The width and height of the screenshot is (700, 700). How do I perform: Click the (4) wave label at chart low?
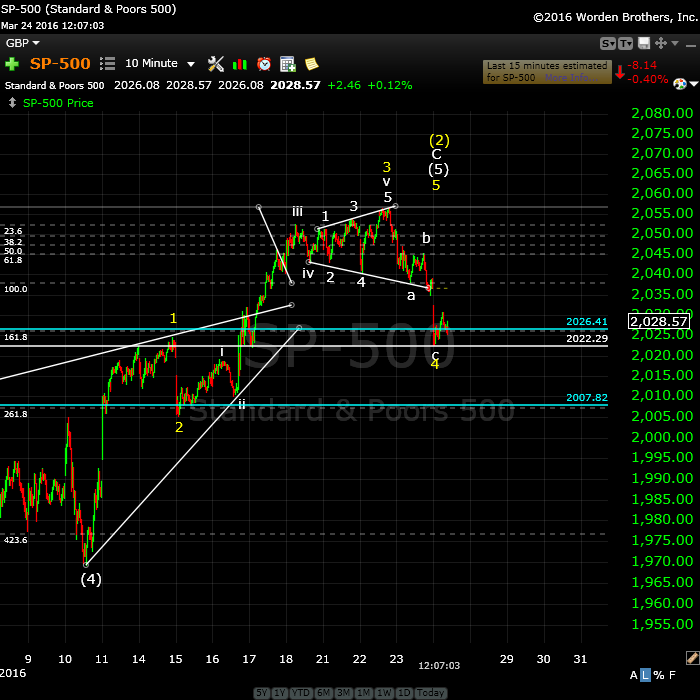click(x=91, y=579)
